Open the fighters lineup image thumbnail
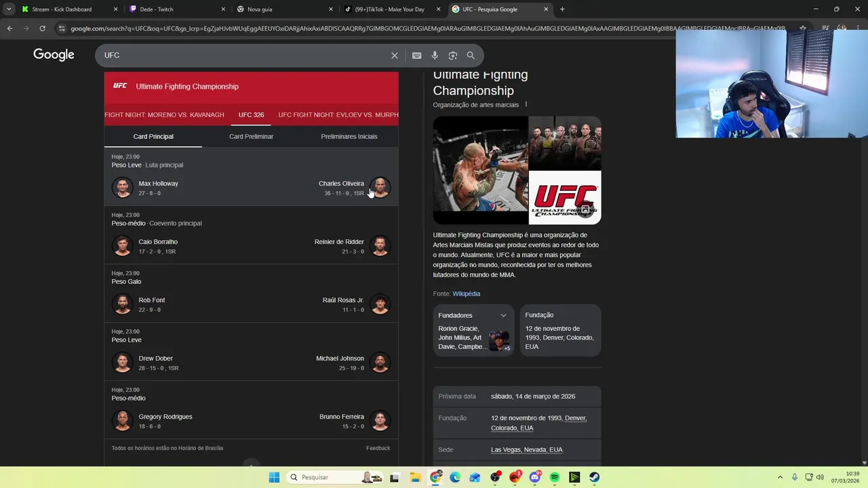The height and width of the screenshot is (488, 868). point(565,143)
